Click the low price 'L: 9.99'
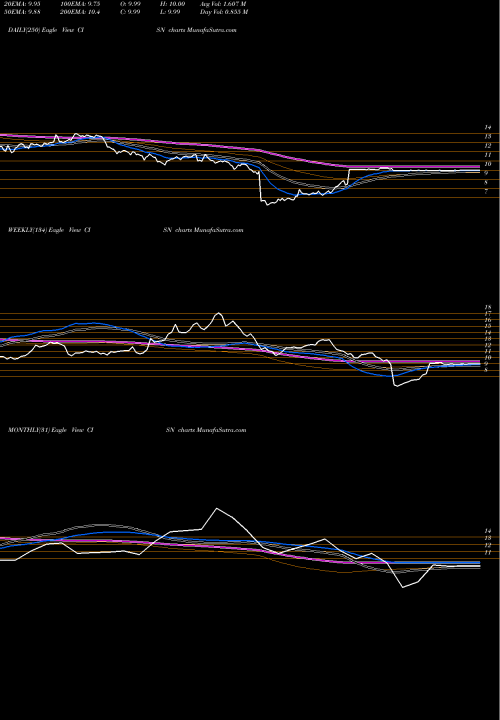The width and height of the screenshot is (500, 720). 172,12
